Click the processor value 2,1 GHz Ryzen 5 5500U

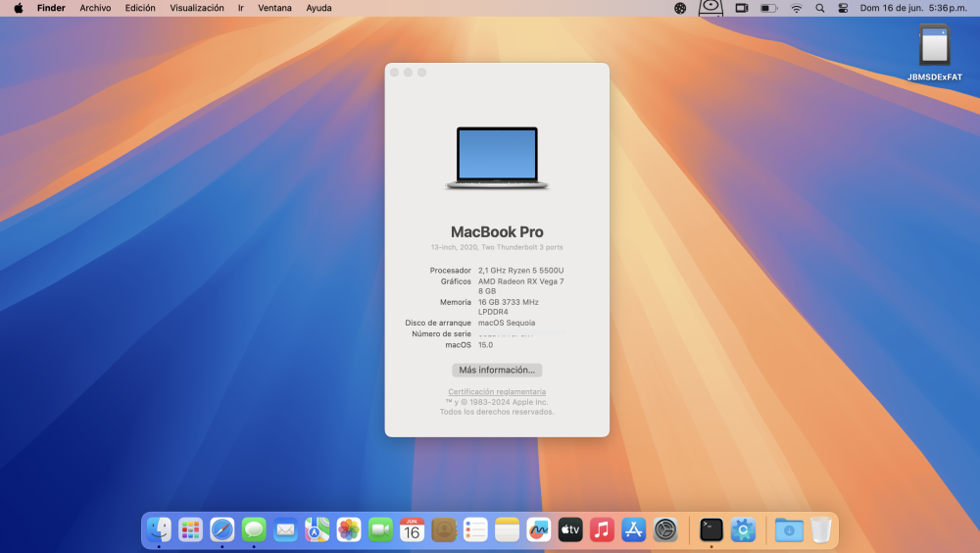520,271
